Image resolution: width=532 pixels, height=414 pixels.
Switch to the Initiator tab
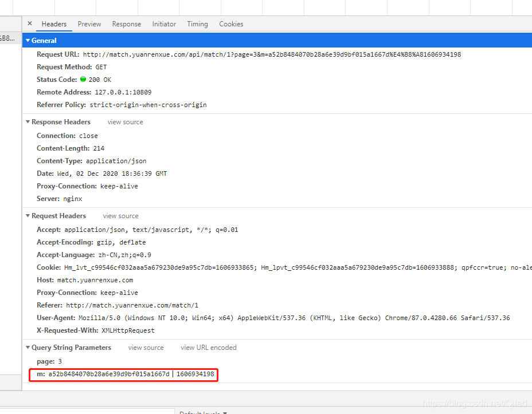(x=164, y=24)
